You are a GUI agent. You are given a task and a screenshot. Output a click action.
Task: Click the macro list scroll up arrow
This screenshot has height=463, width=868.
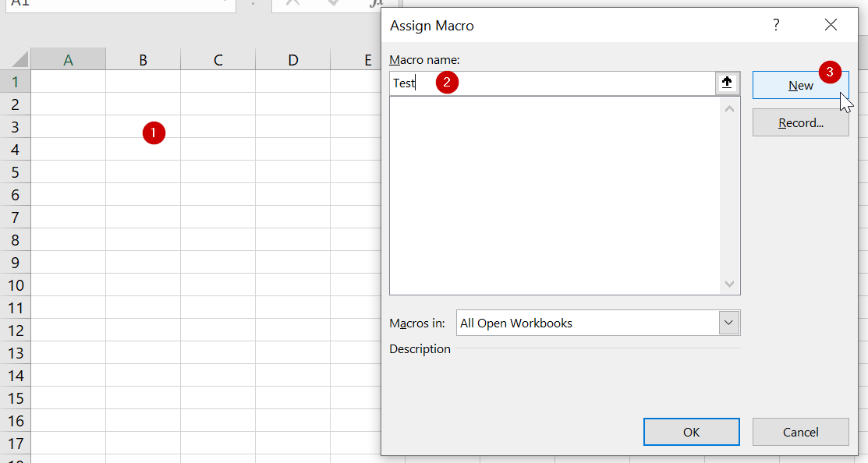tap(730, 109)
